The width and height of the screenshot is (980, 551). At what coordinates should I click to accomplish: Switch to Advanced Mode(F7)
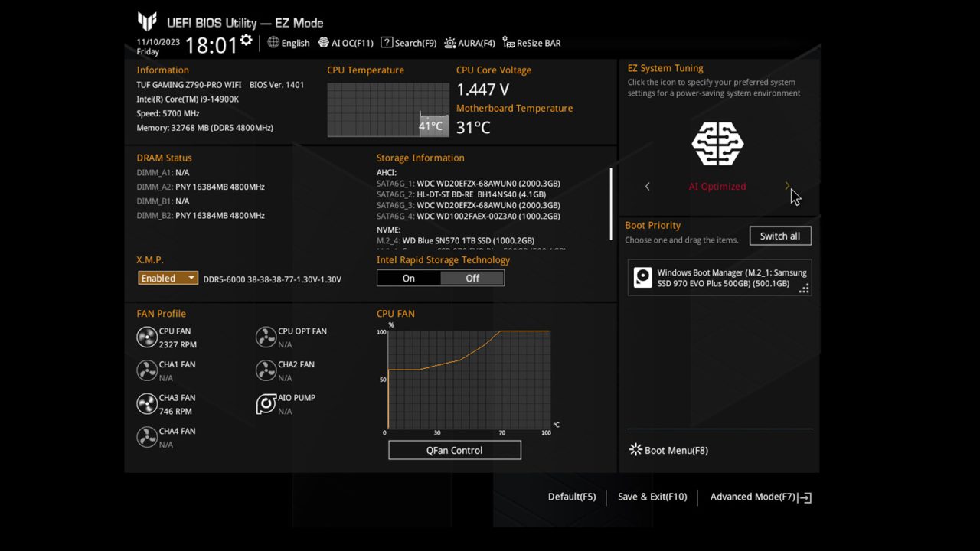(x=761, y=497)
